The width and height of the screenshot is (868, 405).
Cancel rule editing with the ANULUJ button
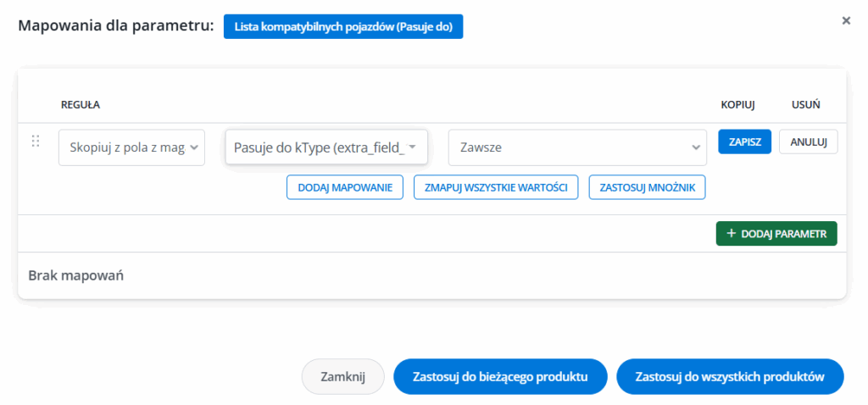point(808,141)
